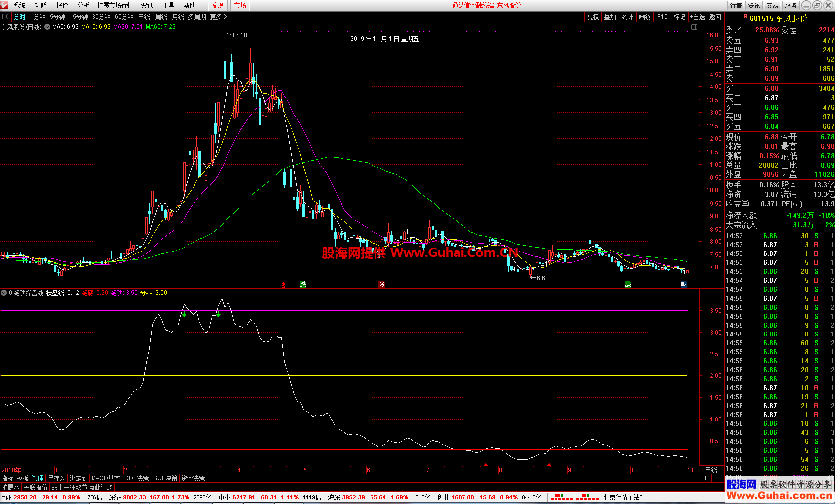Select the 5分钟 period

(57, 17)
